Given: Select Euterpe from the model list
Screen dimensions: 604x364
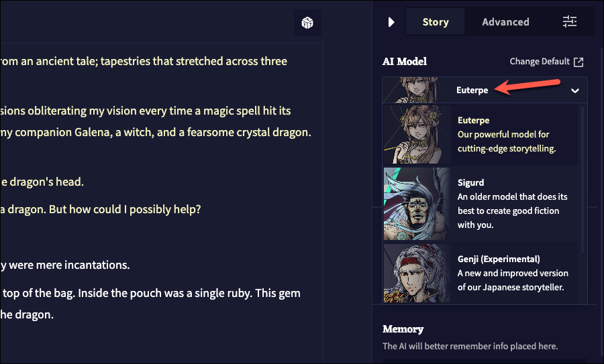Looking at the screenshot, I should (481, 134).
